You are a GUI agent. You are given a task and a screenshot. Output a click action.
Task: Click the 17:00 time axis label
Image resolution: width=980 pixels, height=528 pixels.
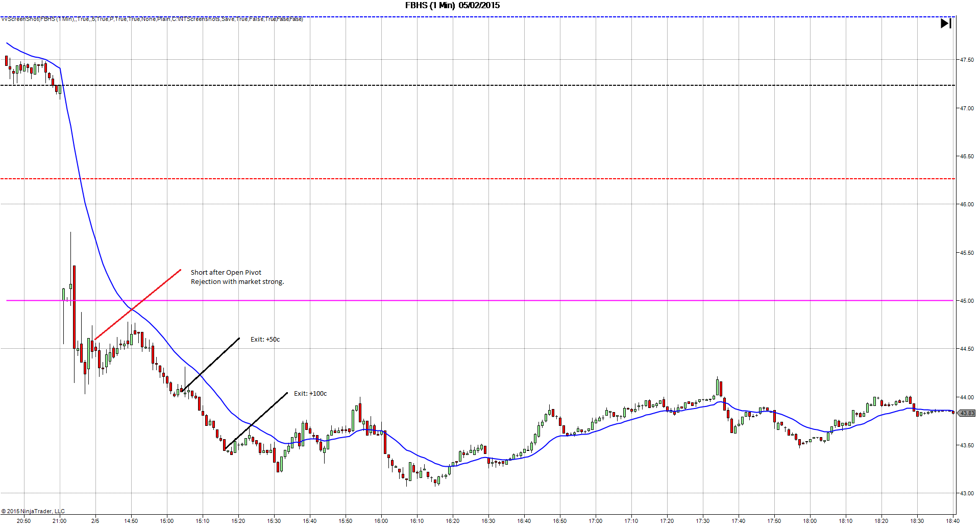coord(596,521)
